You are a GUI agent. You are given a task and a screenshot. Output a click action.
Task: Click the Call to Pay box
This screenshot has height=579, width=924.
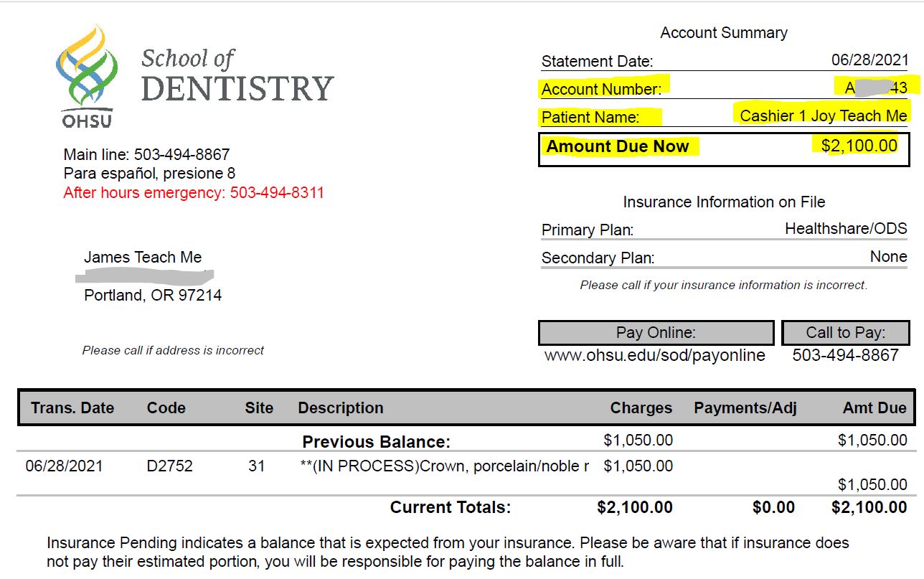(x=845, y=333)
